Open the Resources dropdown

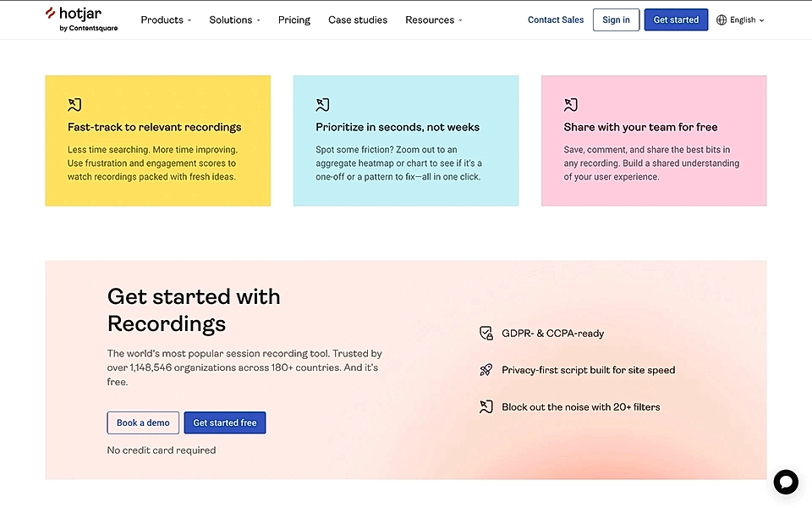pos(433,19)
